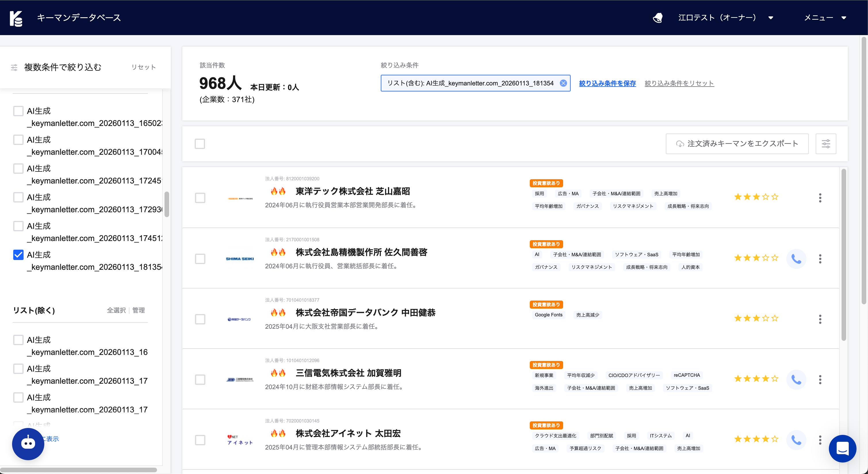Click phone icon for 株式会社島精機製作所 row
Screen dimensions: 868x474
(796, 259)
